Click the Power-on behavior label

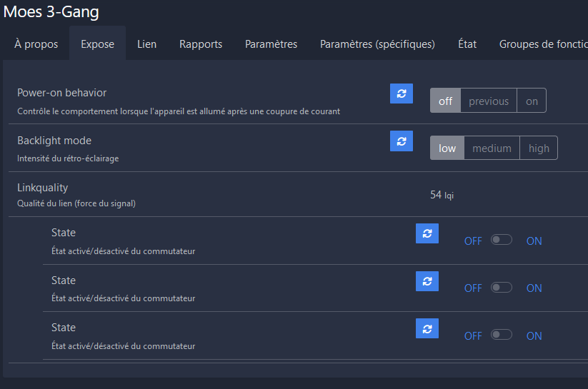62,93
